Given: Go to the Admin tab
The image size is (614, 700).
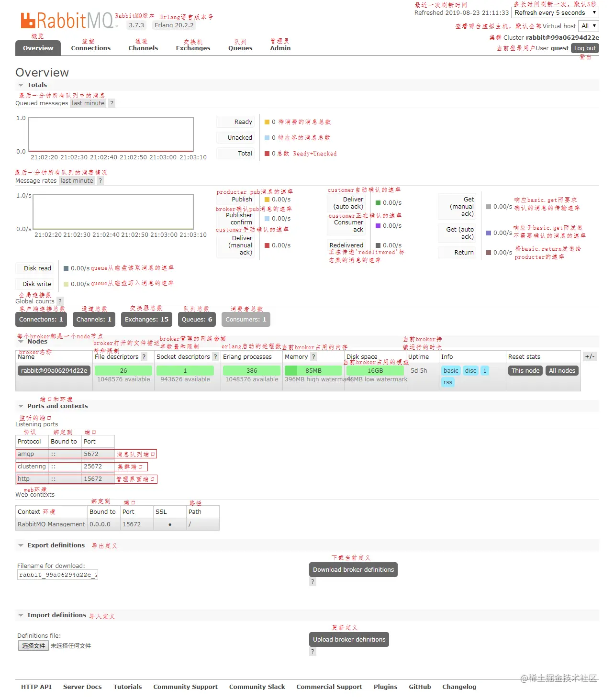Looking at the screenshot, I should (280, 48).
